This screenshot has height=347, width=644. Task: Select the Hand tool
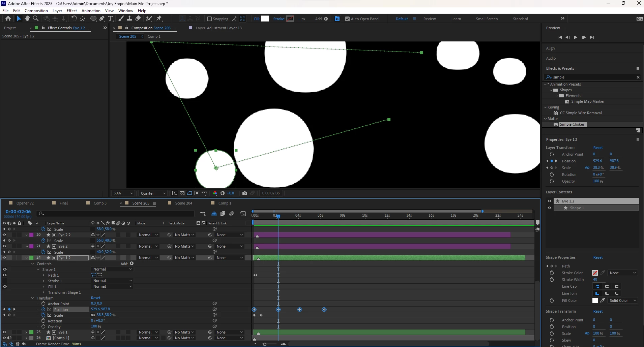coord(27,19)
